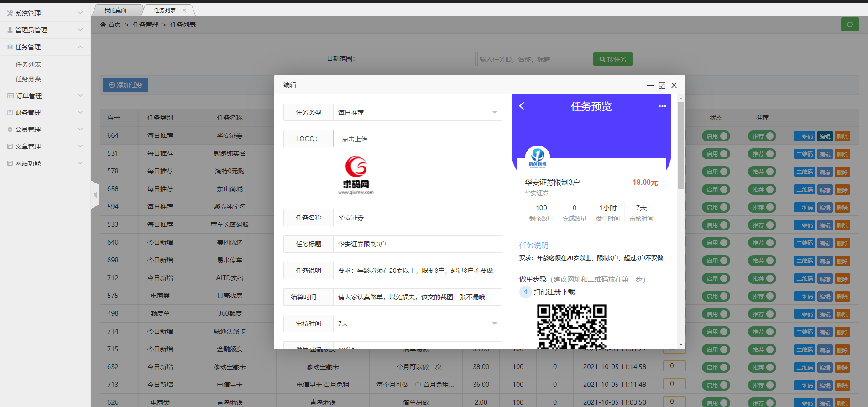Expand 订单管理 using its chevron

click(x=80, y=96)
